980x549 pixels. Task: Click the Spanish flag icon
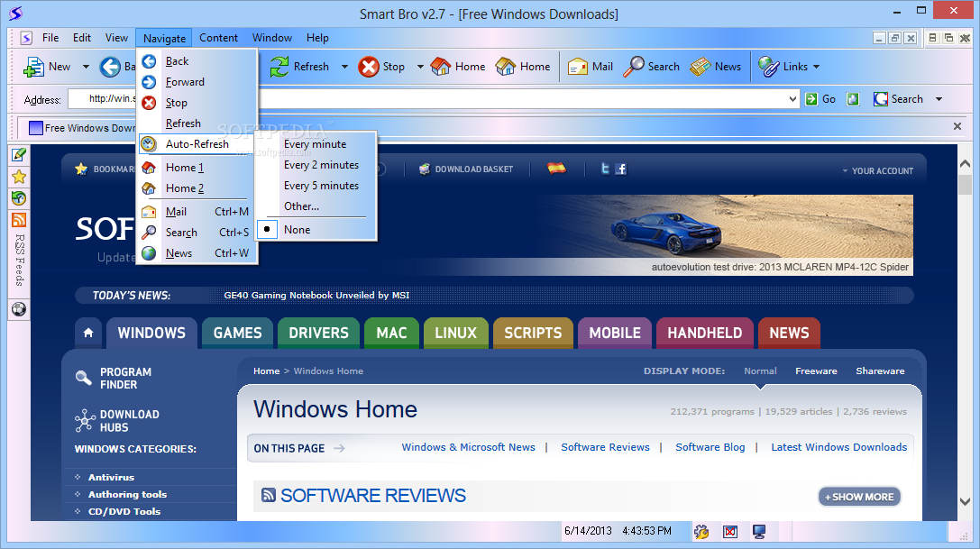556,168
